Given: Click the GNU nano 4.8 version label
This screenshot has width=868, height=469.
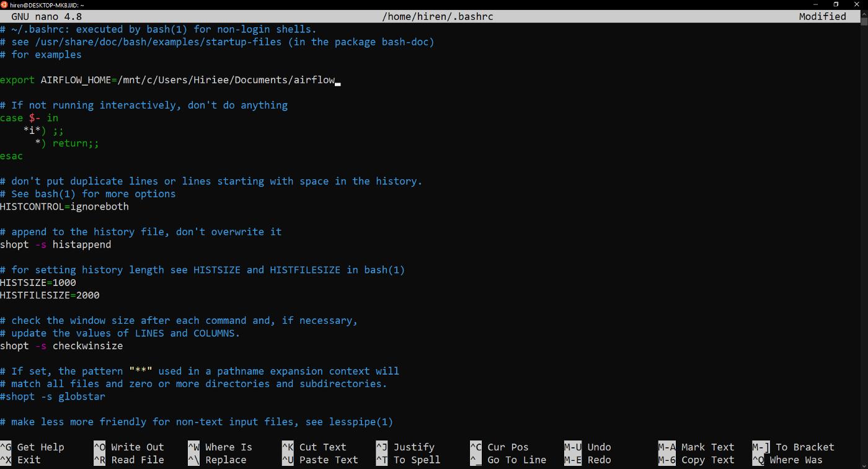Looking at the screenshot, I should [x=46, y=17].
